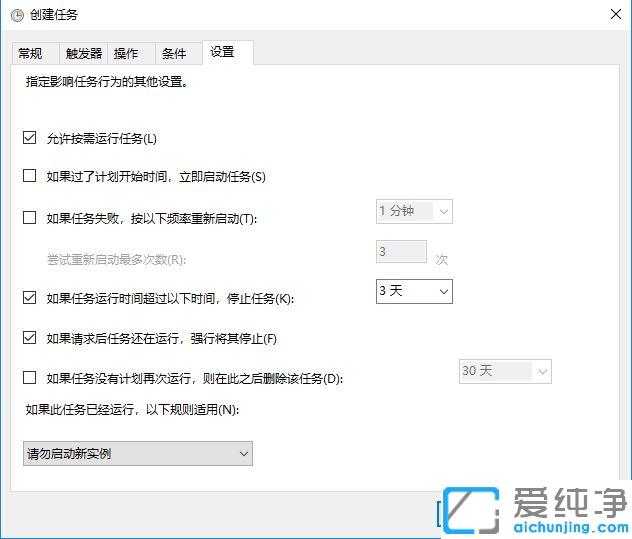Expand the 请勿启动新实例 rule dropdown
This screenshot has width=632, height=539.
[x=137, y=454]
